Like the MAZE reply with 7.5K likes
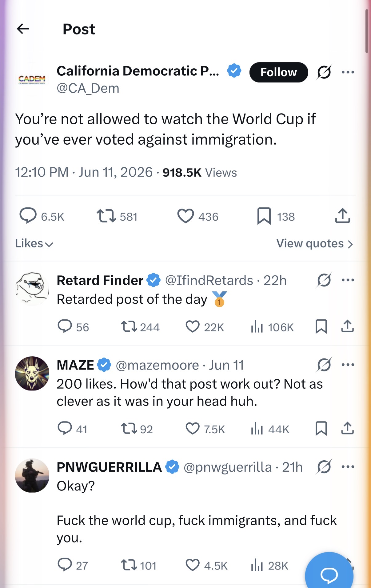 pyautogui.click(x=205, y=429)
